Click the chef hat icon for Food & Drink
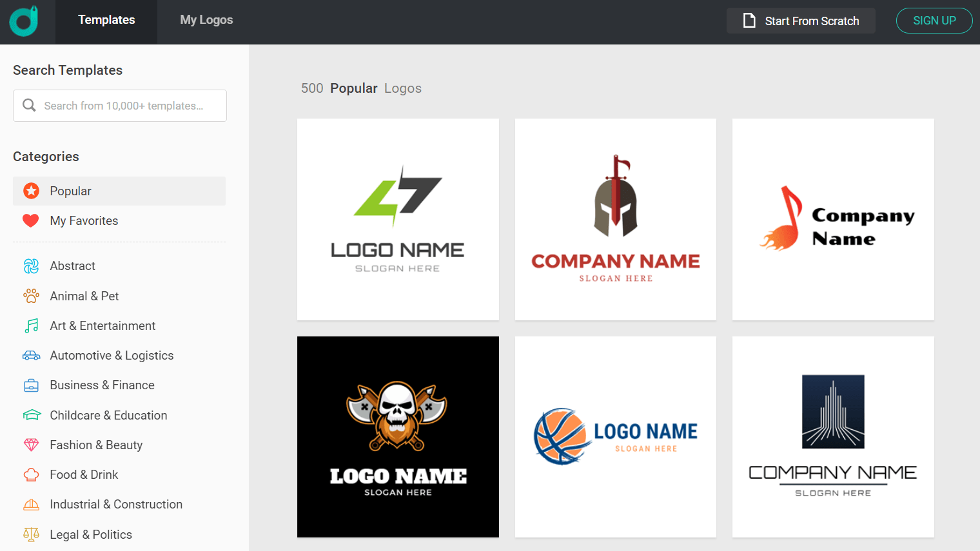 tap(31, 474)
